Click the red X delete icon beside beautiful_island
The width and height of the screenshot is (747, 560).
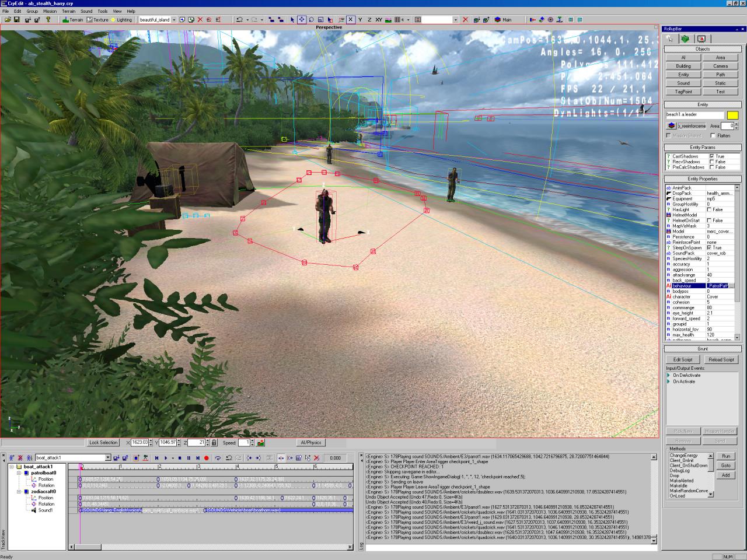click(x=200, y=20)
